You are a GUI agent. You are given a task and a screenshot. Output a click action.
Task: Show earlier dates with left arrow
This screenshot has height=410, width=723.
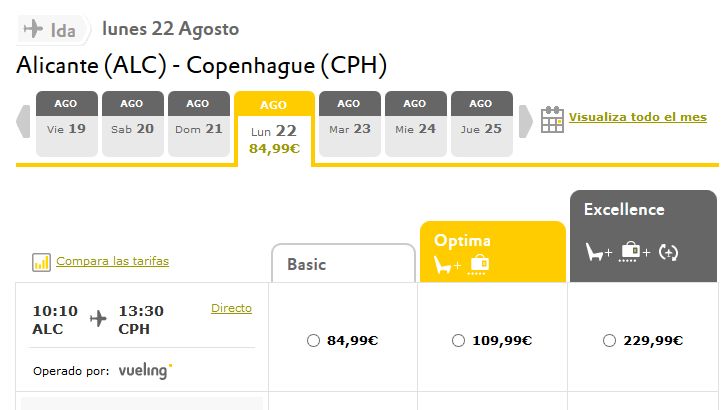(x=23, y=122)
